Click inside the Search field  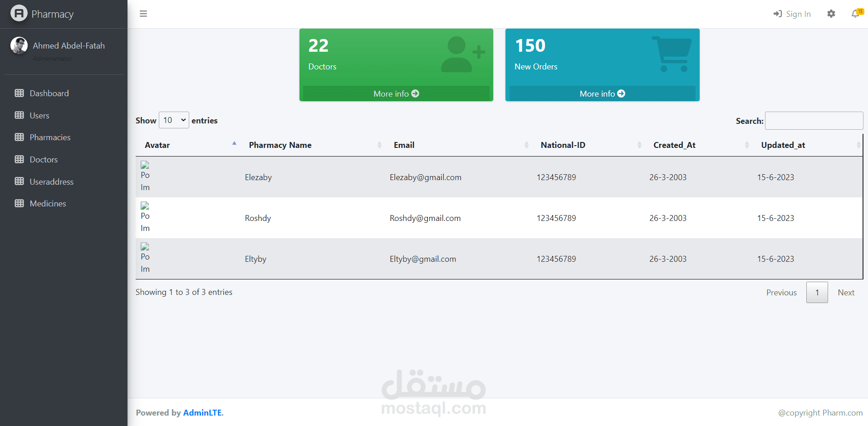(814, 121)
